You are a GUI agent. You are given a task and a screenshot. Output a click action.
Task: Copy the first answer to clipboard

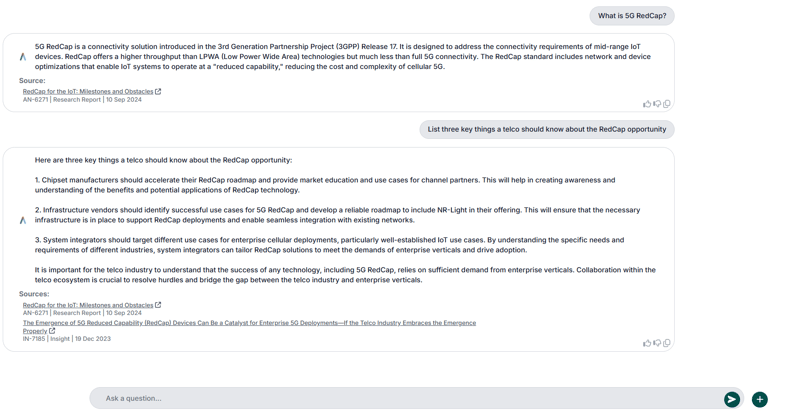click(667, 104)
